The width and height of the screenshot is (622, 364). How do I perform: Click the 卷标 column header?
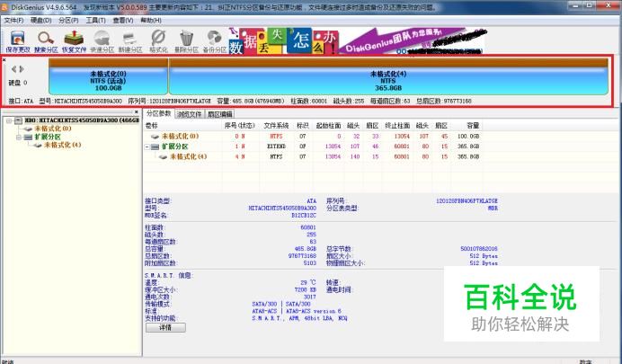point(152,125)
